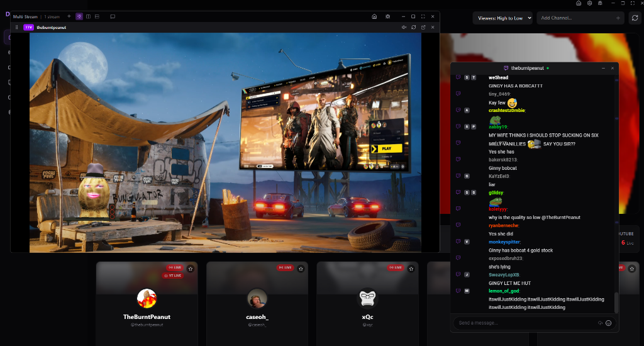Image resolution: width=644 pixels, height=346 pixels.
Task: Refresh the channel list
Action: (635, 18)
